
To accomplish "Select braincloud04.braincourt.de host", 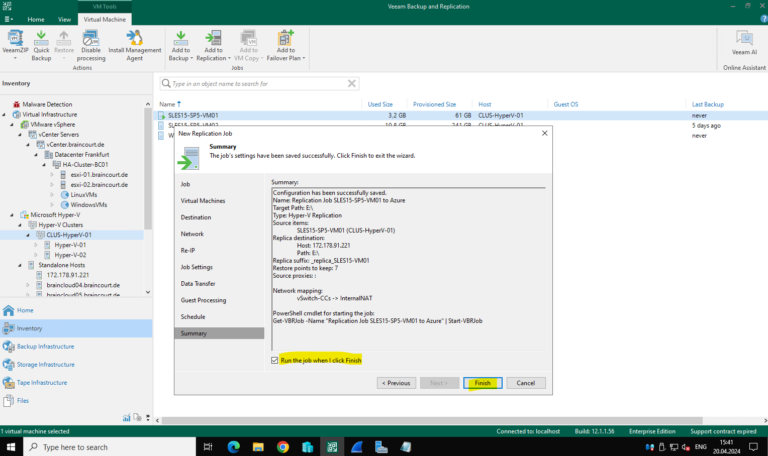I will [83, 285].
